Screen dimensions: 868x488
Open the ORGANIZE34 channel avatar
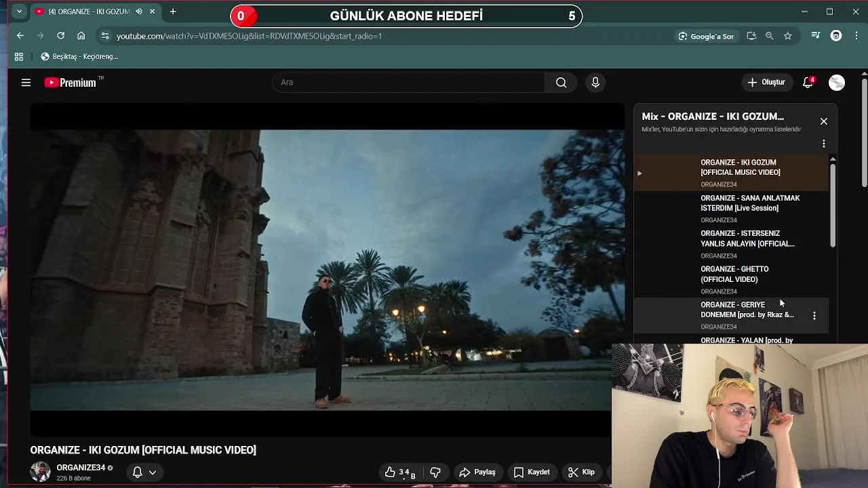click(40, 472)
